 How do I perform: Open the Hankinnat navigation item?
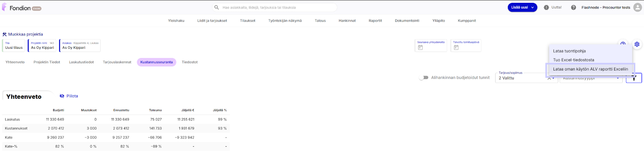347,21
